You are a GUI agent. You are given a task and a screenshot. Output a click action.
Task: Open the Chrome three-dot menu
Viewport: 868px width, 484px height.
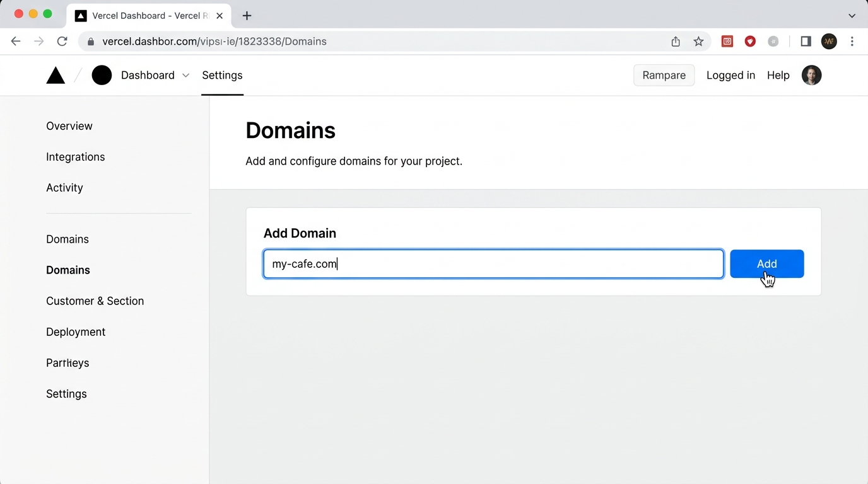point(852,42)
